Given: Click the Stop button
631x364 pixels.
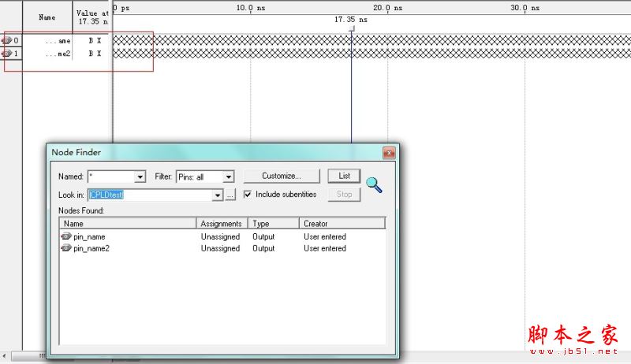Looking at the screenshot, I should pos(344,195).
